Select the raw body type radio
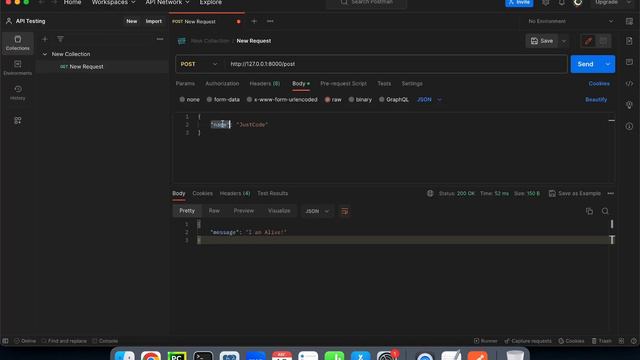 click(327, 100)
